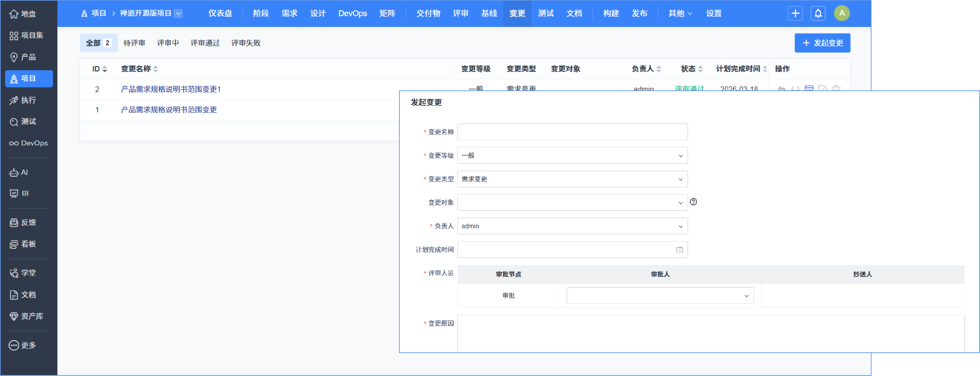
Task: Open the 变更对象 dropdown
Action: pos(572,203)
